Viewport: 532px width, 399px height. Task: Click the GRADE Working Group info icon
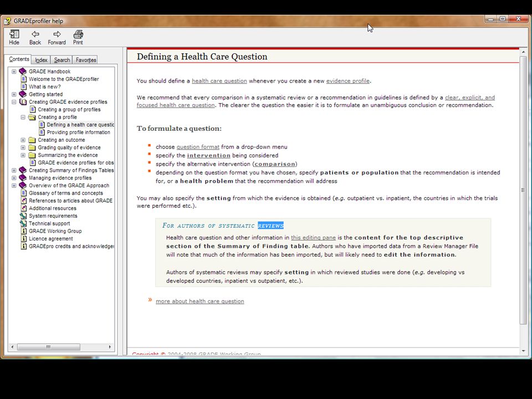point(24,231)
